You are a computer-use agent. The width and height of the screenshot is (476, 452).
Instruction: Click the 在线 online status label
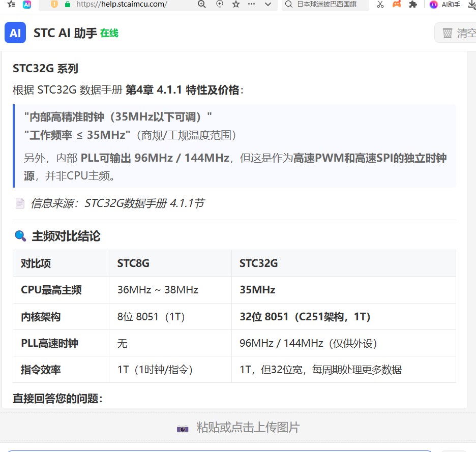pyautogui.click(x=109, y=33)
